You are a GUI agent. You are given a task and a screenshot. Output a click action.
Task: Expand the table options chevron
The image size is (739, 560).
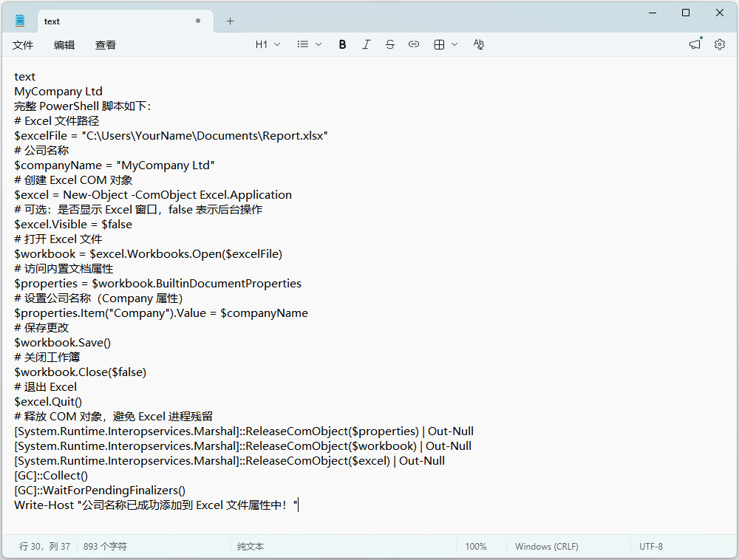point(454,44)
